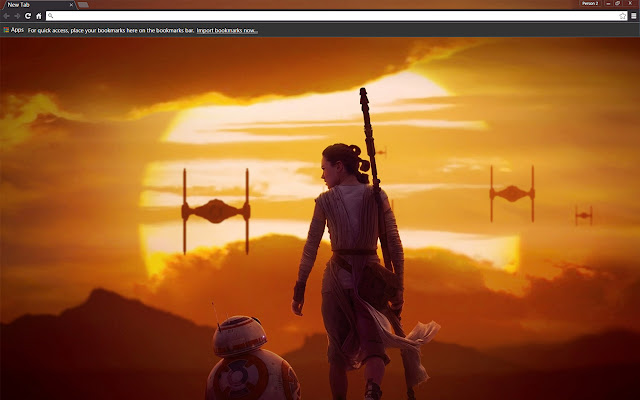
Task: Click the bookmarks bar hint text
Action: (x=111, y=30)
